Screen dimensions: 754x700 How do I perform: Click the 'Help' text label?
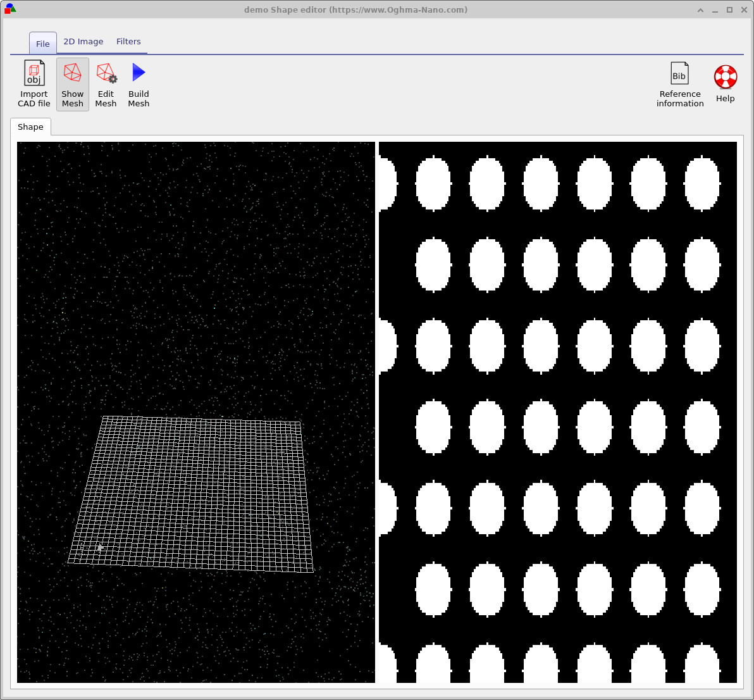click(x=725, y=98)
